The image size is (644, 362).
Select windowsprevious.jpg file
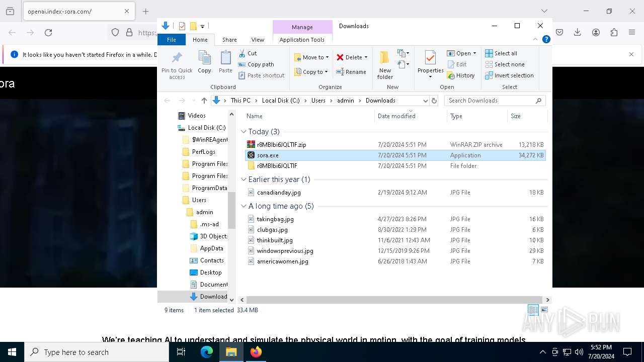[395, 251]
